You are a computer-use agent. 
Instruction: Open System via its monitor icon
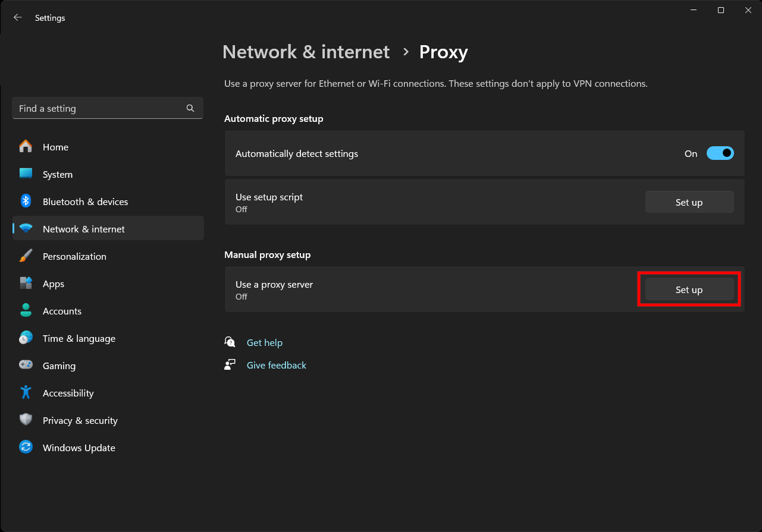click(x=26, y=174)
